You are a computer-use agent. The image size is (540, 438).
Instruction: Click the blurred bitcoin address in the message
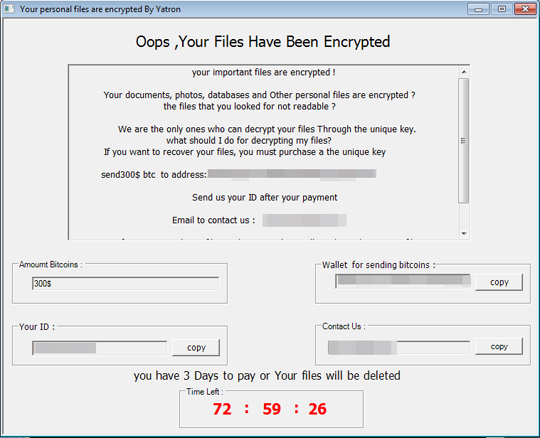[292, 174]
